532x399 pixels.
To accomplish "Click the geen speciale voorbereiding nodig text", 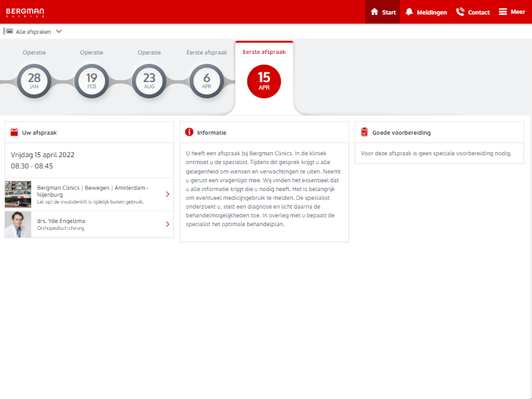I will (436, 153).
